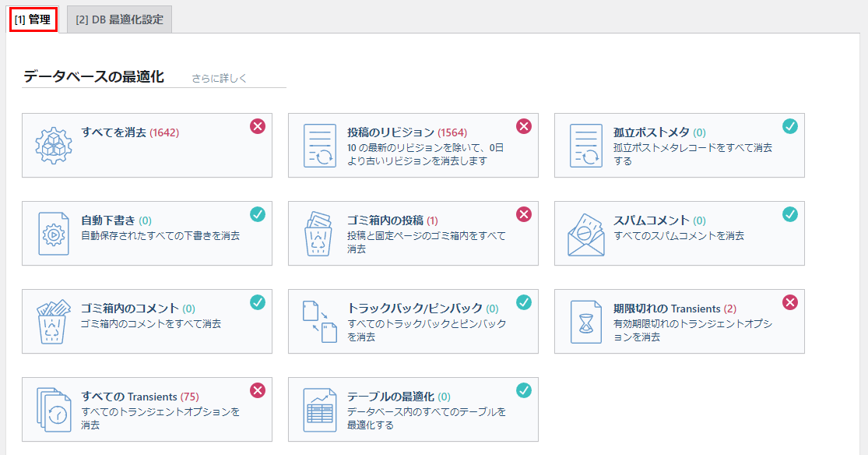
Task: Click the テーブルの最適化 spreadsheet icon
Action: 320,410
